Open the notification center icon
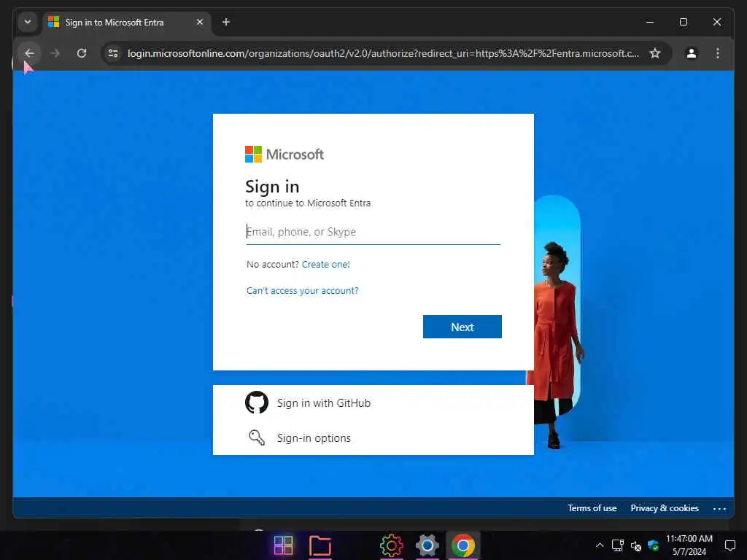This screenshot has width=747, height=560. (729, 545)
